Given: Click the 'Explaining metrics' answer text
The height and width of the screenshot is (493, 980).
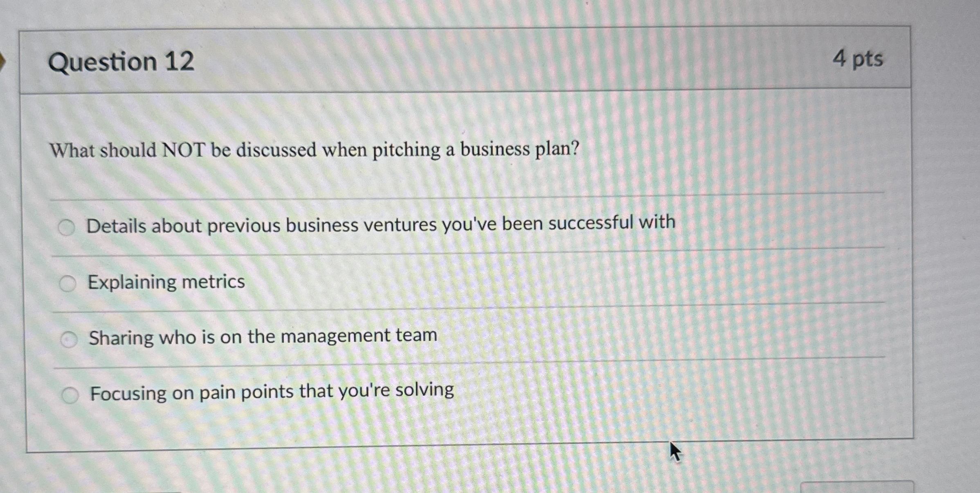Looking at the screenshot, I should point(166,281).
